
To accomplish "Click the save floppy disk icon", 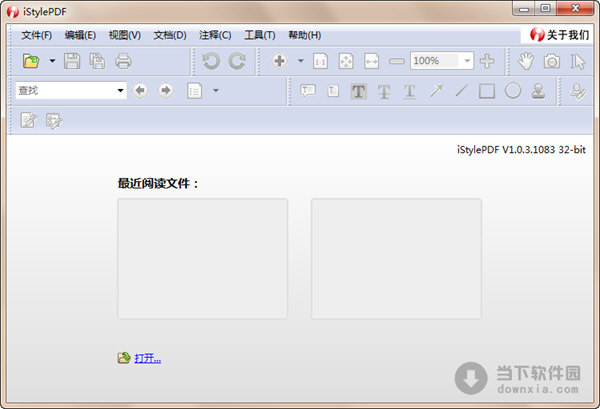I will (72, 61).
